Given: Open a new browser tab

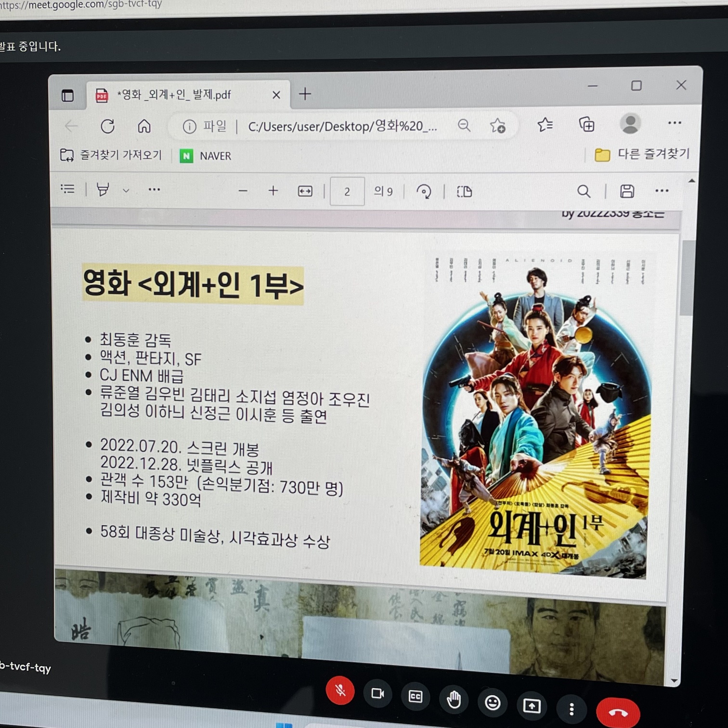Looking at the screenshot, I should point(305,94).
